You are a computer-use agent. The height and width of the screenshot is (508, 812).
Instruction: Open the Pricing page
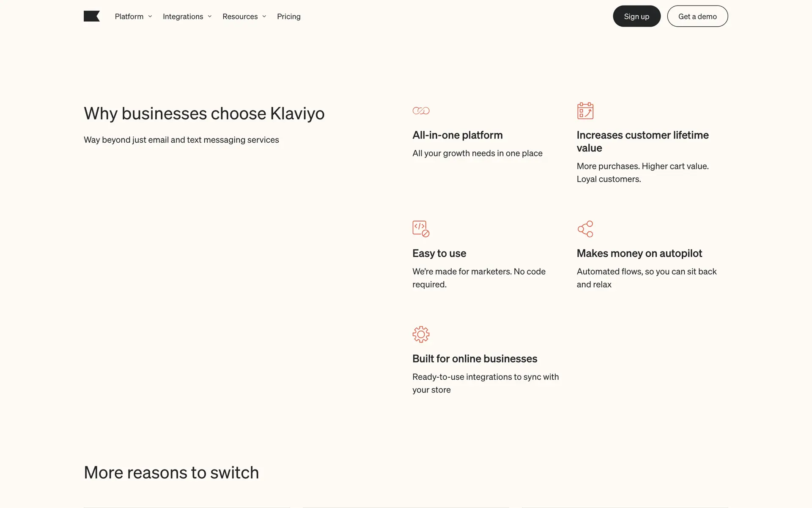coord(289,17)
